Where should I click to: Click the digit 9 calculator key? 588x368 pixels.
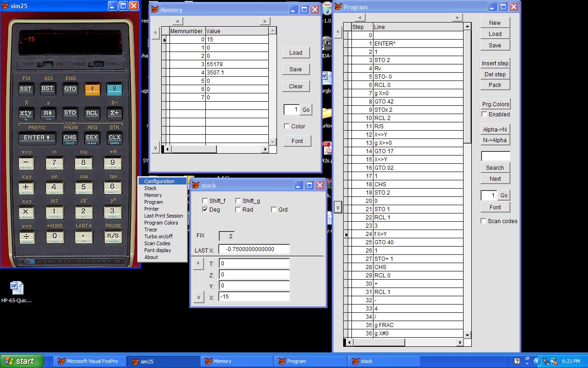tap(113, 163)
